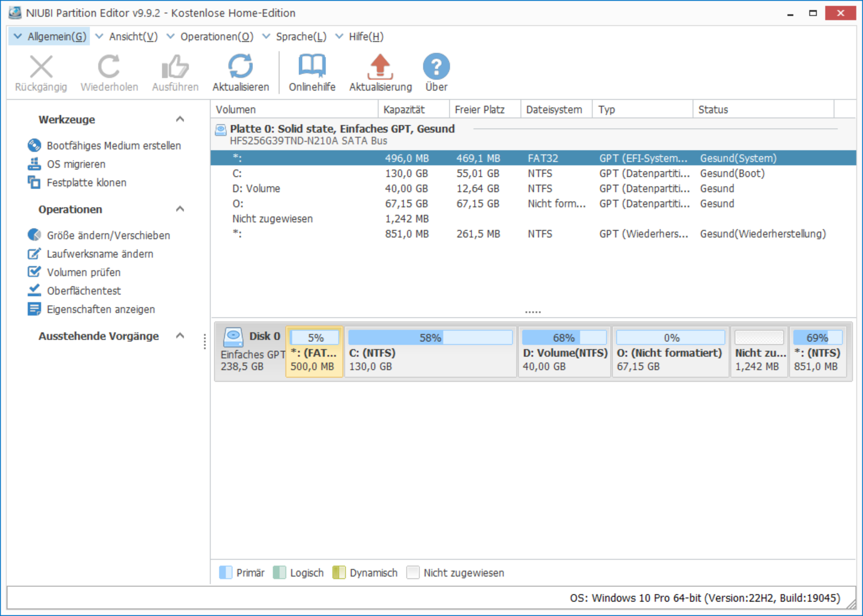Click the 58% usage bar of C: partition
The height and width of the screenshot is (616, 863).
430,337
